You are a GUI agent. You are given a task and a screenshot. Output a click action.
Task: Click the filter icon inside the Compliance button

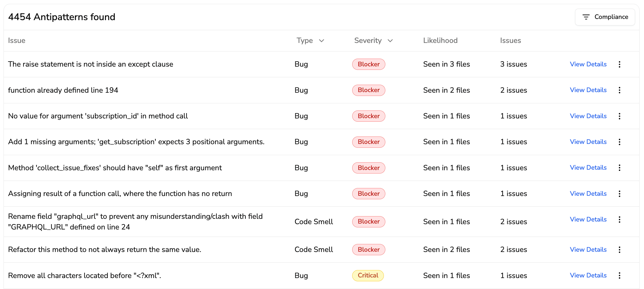pyautogui.click(x=586, y=17)
